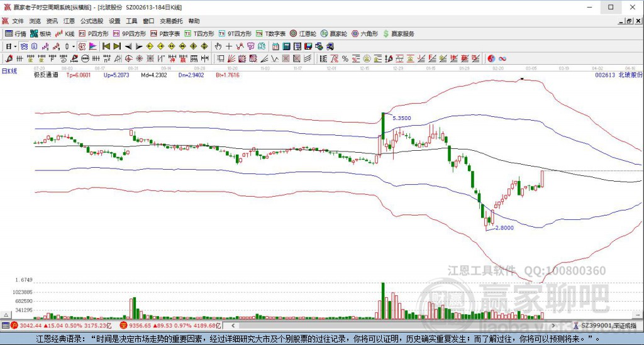Screen dimensions: 644x345
Task: Click the K线 chart button
Action: 65,34
